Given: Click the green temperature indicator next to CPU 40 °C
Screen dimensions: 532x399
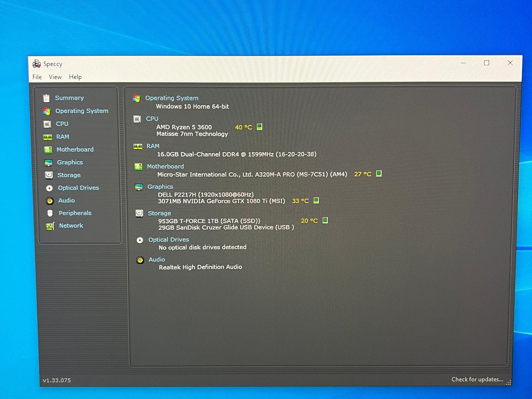Looking at the screenshot, I should (259, 127).
